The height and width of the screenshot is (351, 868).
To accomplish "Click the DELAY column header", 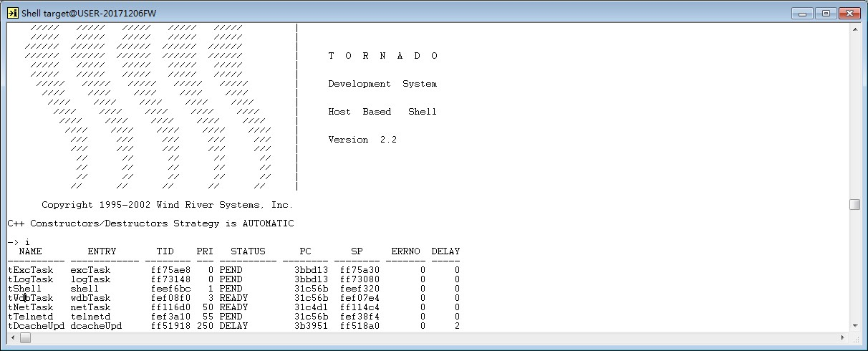I will pyautogui.click(x=445, y=251).
